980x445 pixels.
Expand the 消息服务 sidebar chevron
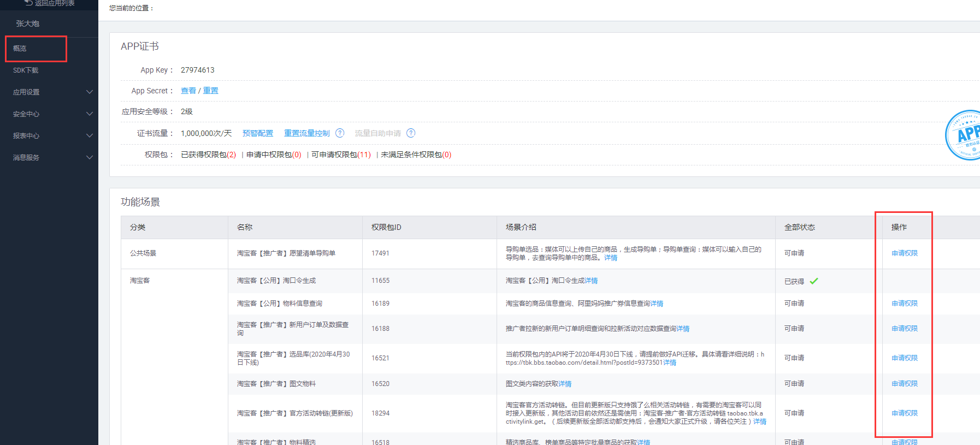tap(90, 157)
